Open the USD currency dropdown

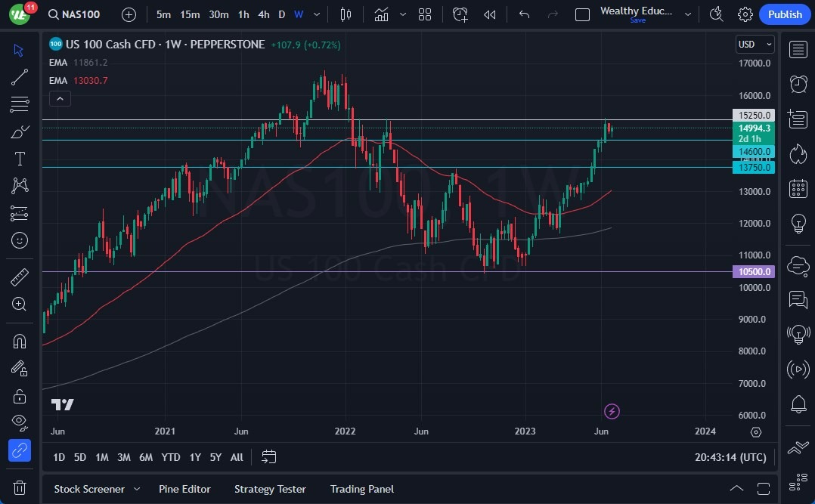[x=755, y=45]
